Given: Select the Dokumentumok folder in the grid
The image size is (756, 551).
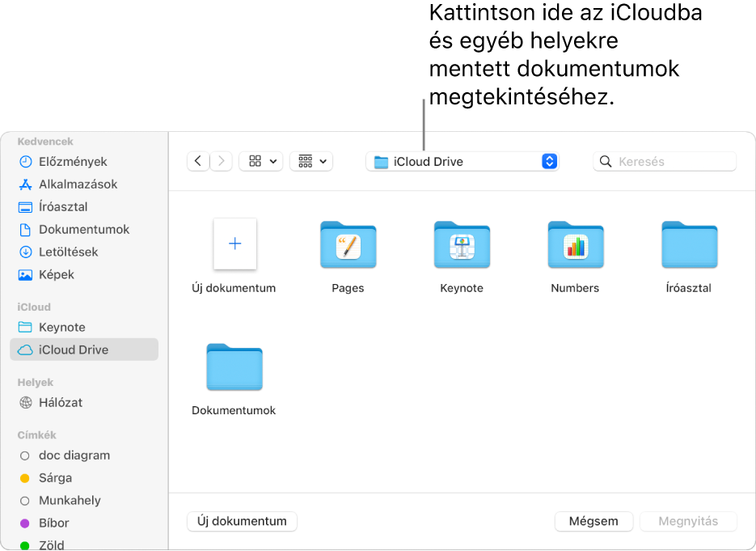Looking at the screenshot, I should click(234, 367).
